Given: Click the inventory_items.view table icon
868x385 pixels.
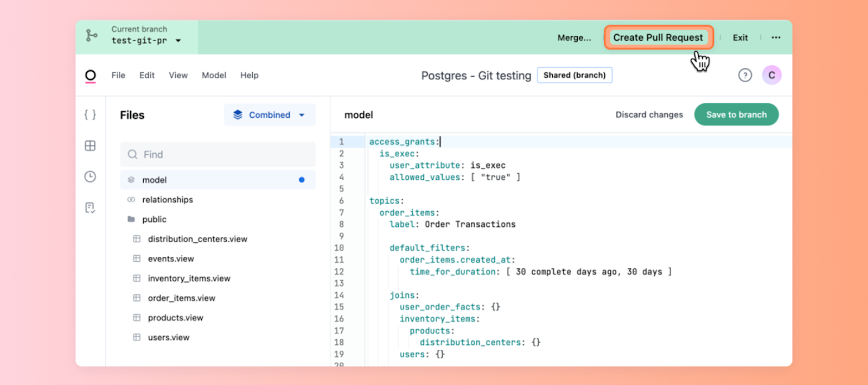Looking at the screenshot, I should (x=137, y=278).
